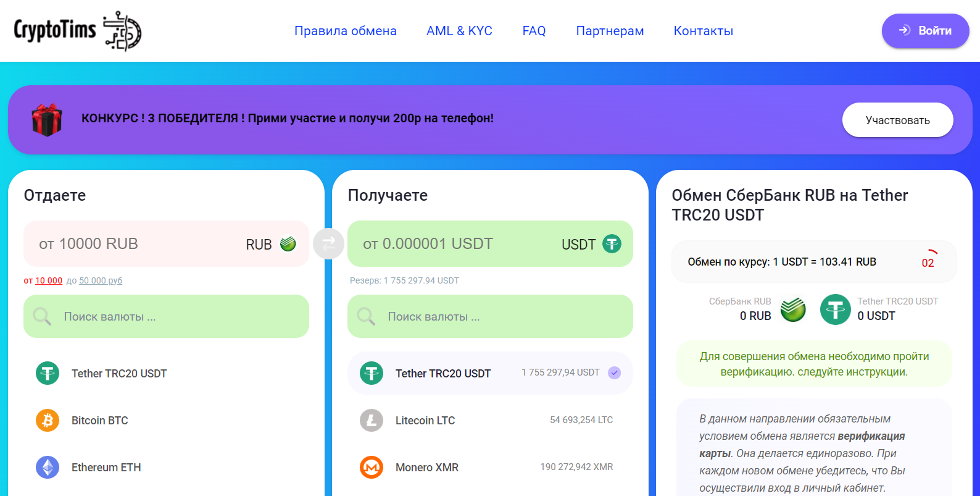Select Tether TRC20 USDT in the Отдаете list

pyautogui.click(x=166, y=373)
